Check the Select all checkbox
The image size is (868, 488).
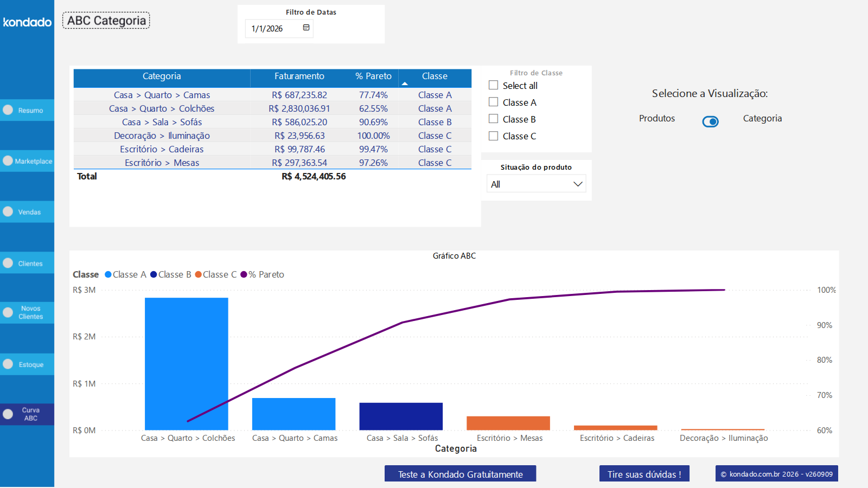point(493,85)
